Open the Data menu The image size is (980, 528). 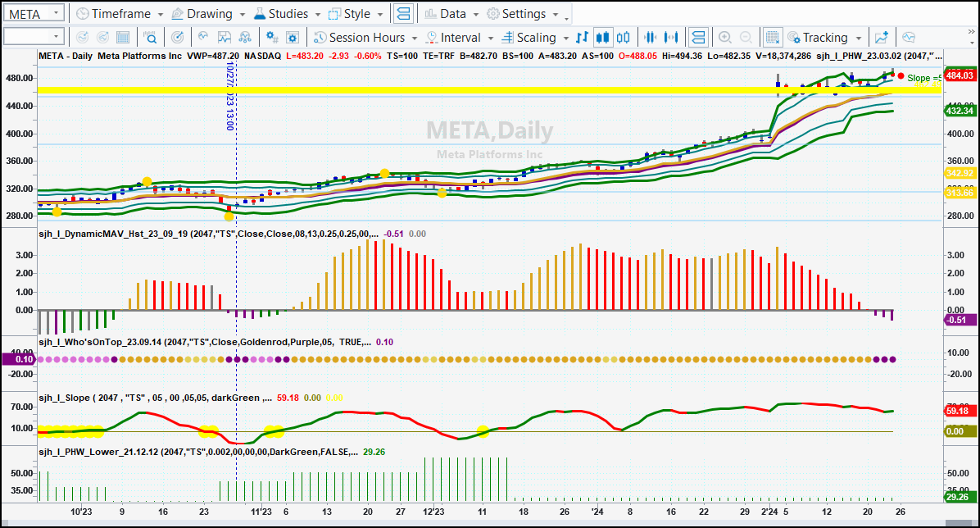[x=451, y=14]
